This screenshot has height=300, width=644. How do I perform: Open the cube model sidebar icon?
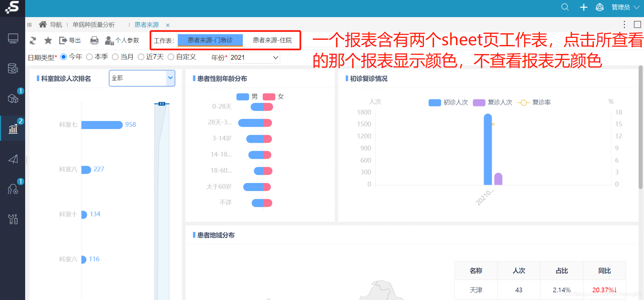point(13,99)
